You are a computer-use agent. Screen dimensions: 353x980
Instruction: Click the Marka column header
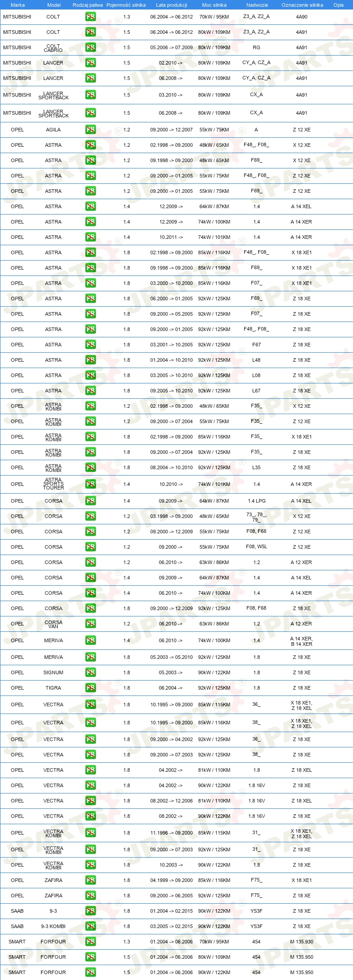click(18, 5)
